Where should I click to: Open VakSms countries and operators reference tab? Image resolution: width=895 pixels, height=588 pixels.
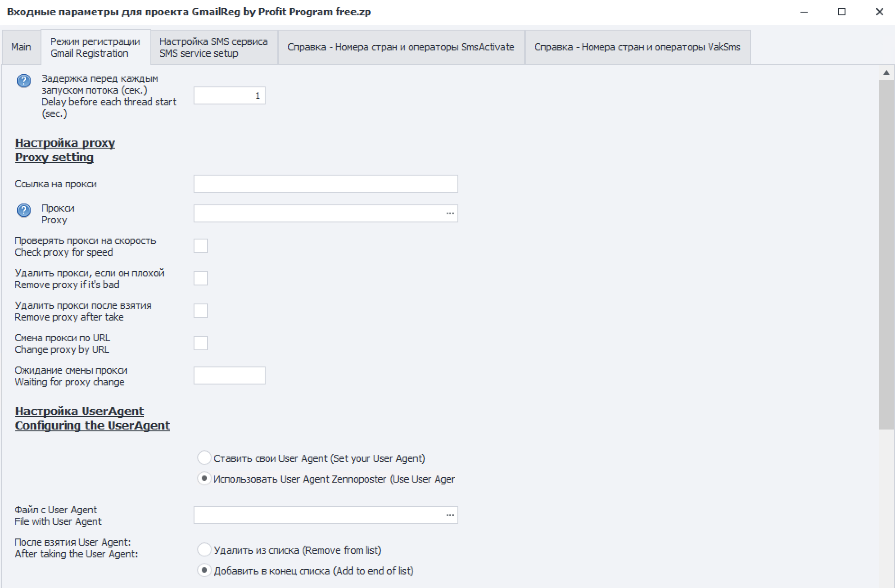point(637,47)
